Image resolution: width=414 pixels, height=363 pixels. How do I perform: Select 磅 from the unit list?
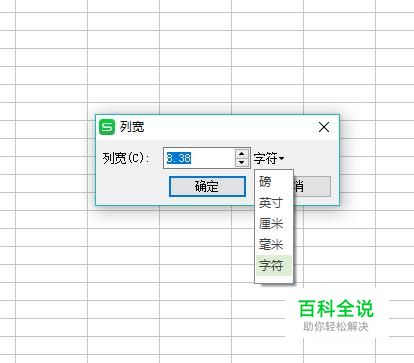(274, 182)
